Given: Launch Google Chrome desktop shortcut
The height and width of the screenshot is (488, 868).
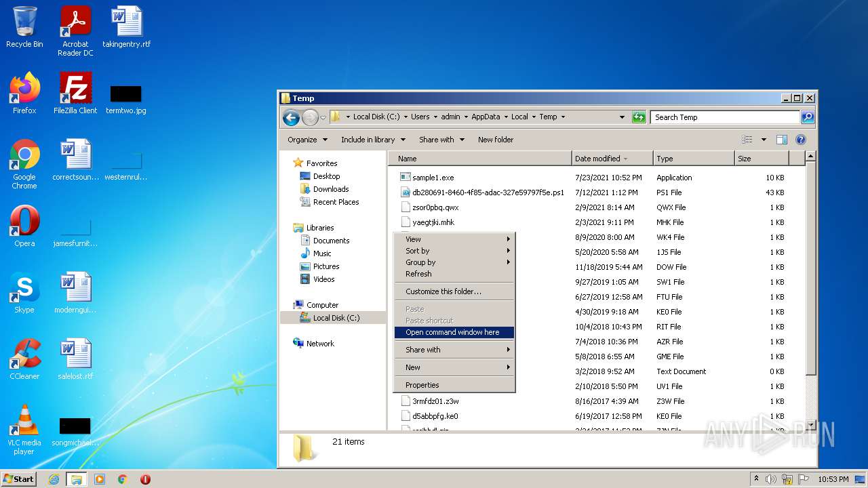Looking at the screenshot, I should click(24, 164).
